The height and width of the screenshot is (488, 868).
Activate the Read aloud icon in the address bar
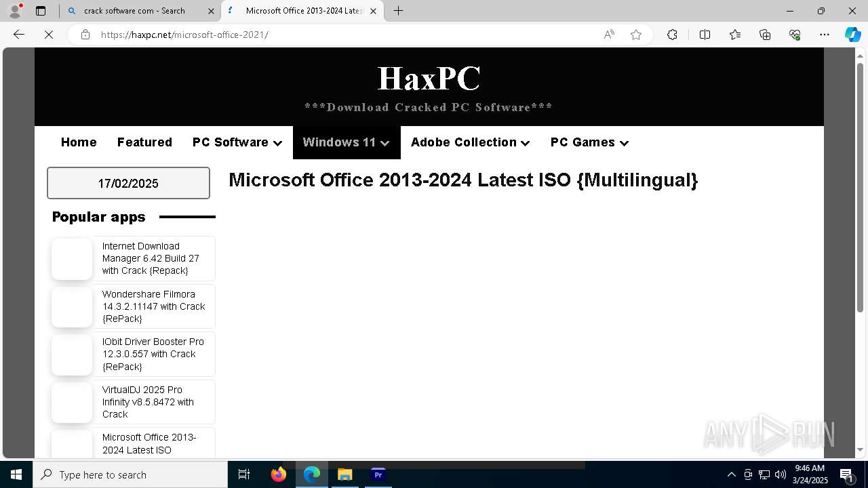point(609,35)
